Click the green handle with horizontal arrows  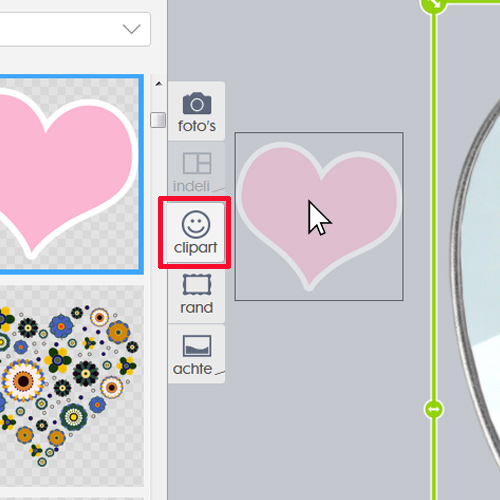coord(434,409)
